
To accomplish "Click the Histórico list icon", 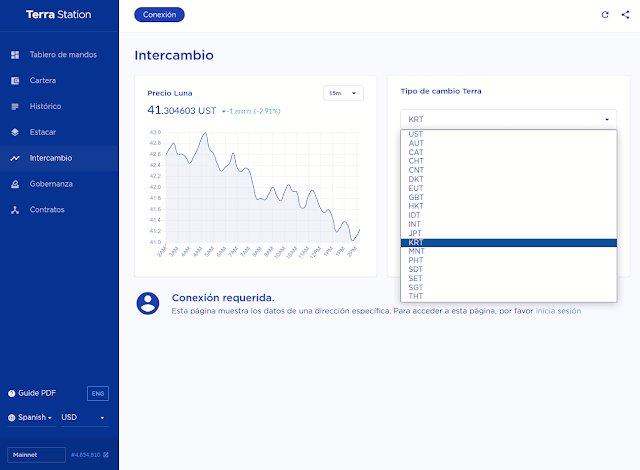I will click(15, 106).
